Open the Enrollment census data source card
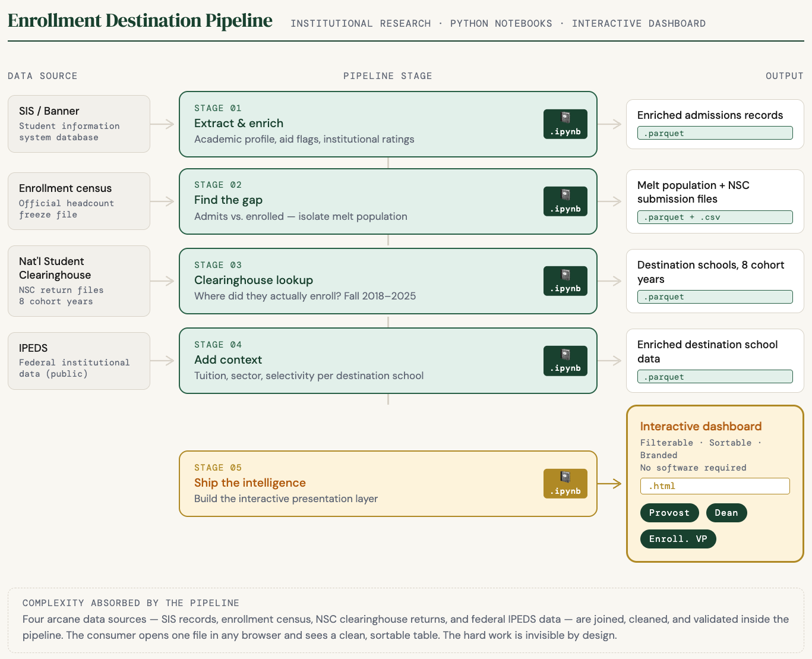Screen dimensions: 812x659 79,201
